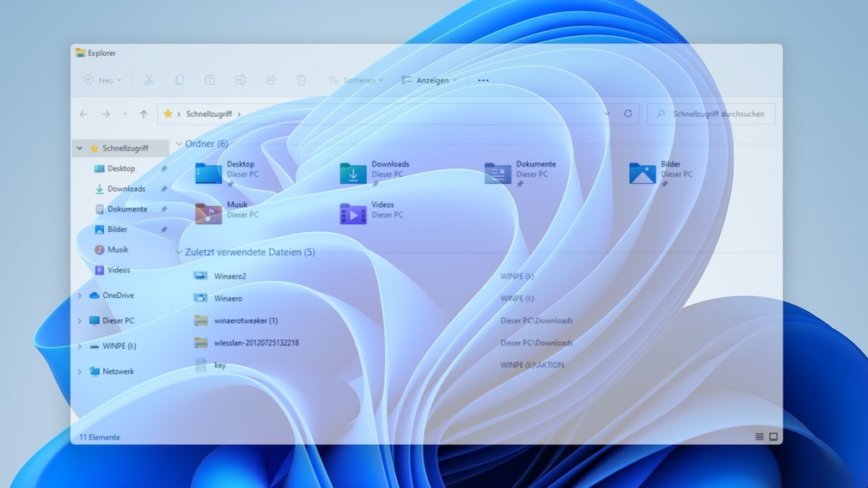Collapse the Schnellzugriff tree node
Image resolution: width=868 pixels, height=488 pixels.
tap(80, 149)
